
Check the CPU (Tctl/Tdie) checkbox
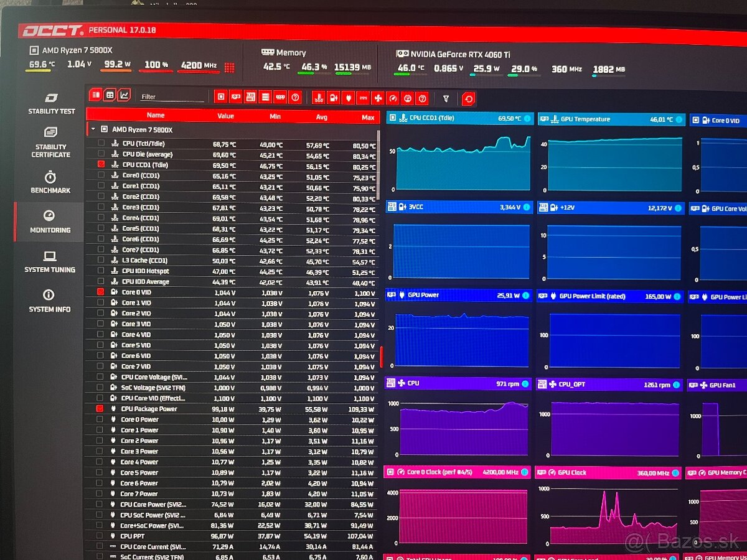pyautogui.click(x=101, y=143)
